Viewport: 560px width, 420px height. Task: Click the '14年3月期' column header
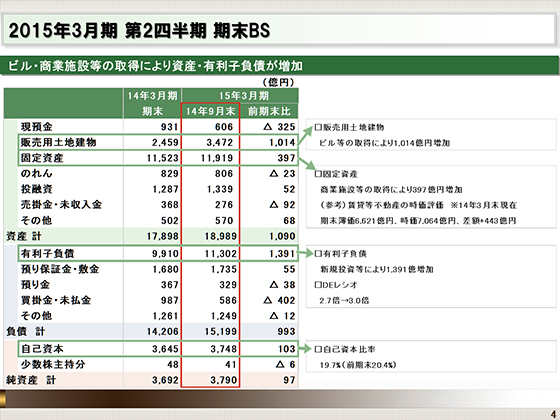click(x=152, y=96)
